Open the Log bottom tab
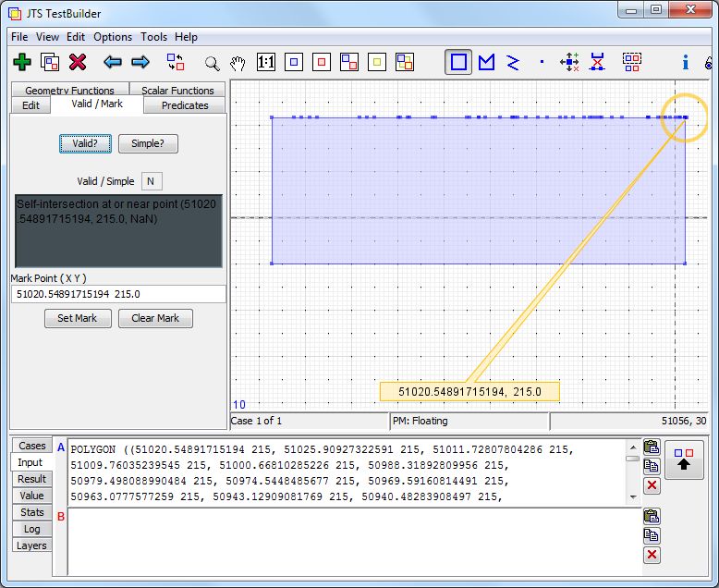 click(32, 529)
